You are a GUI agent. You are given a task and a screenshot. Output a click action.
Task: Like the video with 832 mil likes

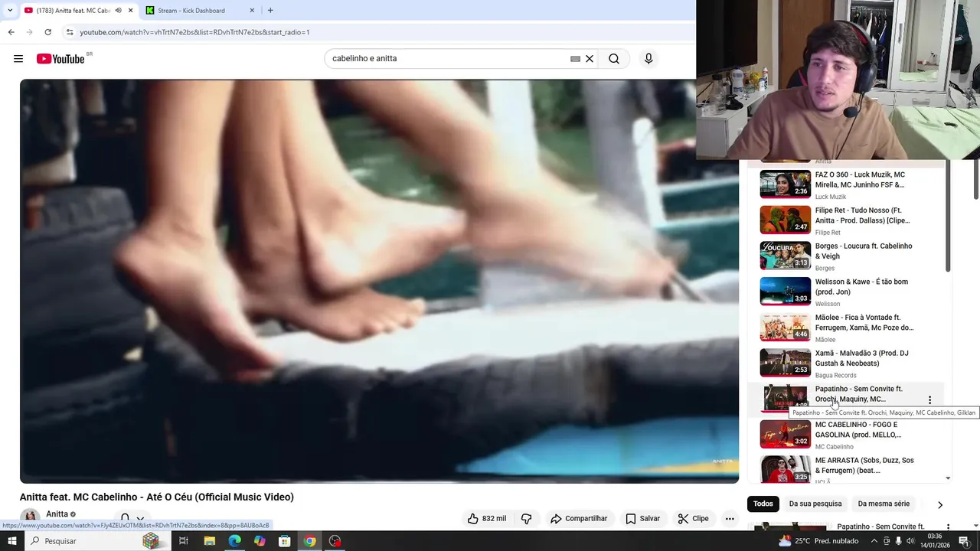click(x=487, y=518)
